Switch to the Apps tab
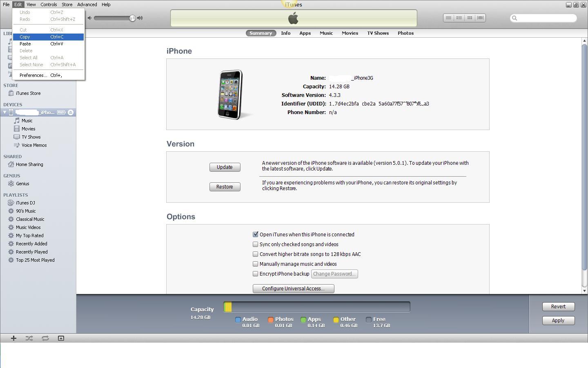The image size is (588, 368). pyautogui.click(x=305, y=33)
